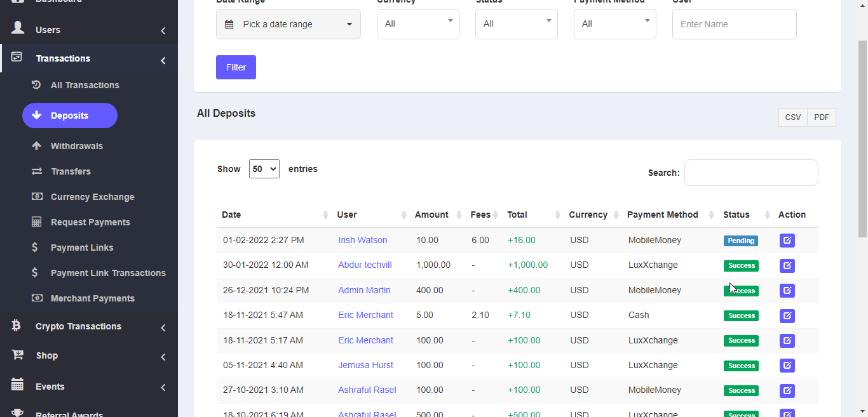Click edit icon for Abdur techvill deposit
Screen dimensions: 868x417
click(787, 265)
